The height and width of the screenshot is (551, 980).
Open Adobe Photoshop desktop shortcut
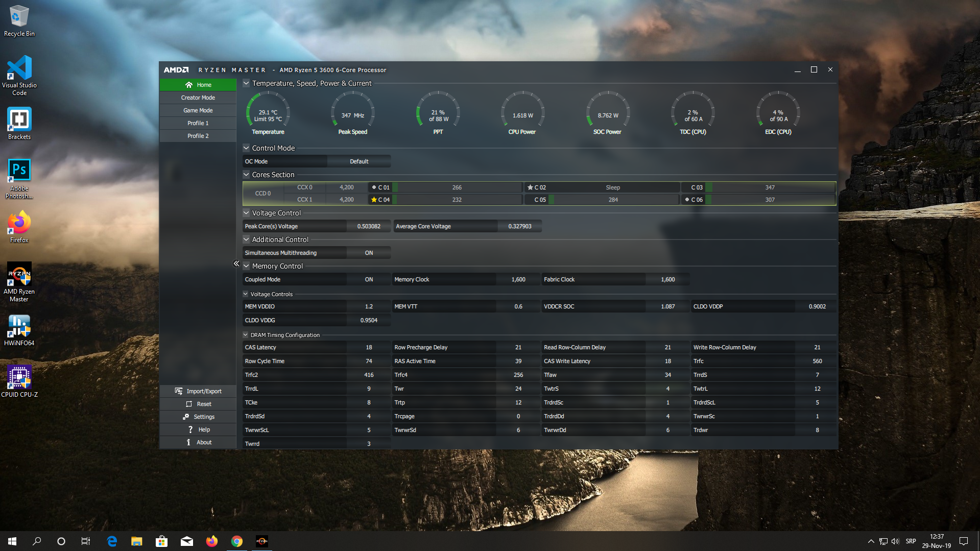pyautogui.click(x=19, y=178)
